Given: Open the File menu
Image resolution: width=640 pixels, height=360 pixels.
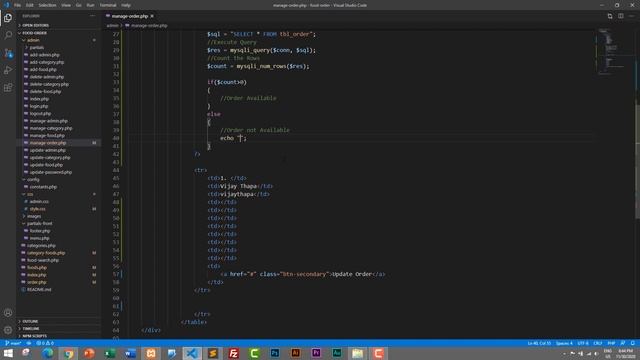Looking at the screenshot, I should click(18, 5).
